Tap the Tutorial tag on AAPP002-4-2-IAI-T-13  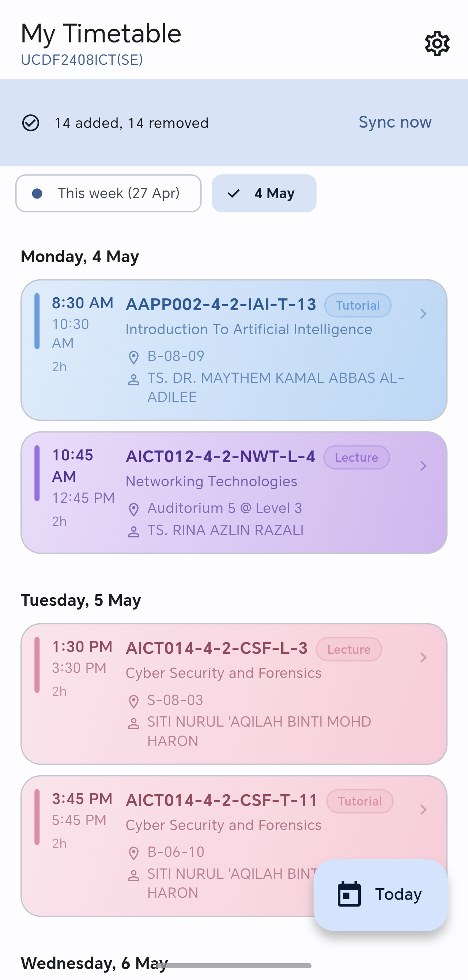point(358,305)
